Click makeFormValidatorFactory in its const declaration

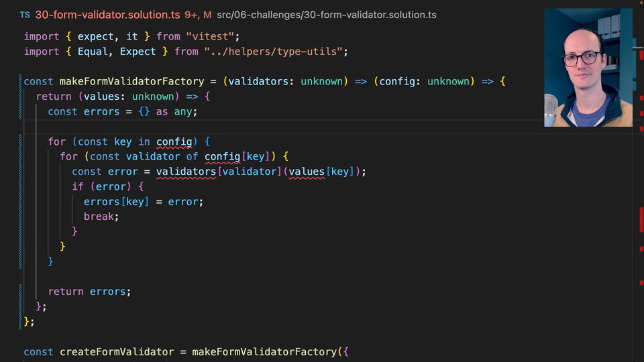click(x=131, y=81)
